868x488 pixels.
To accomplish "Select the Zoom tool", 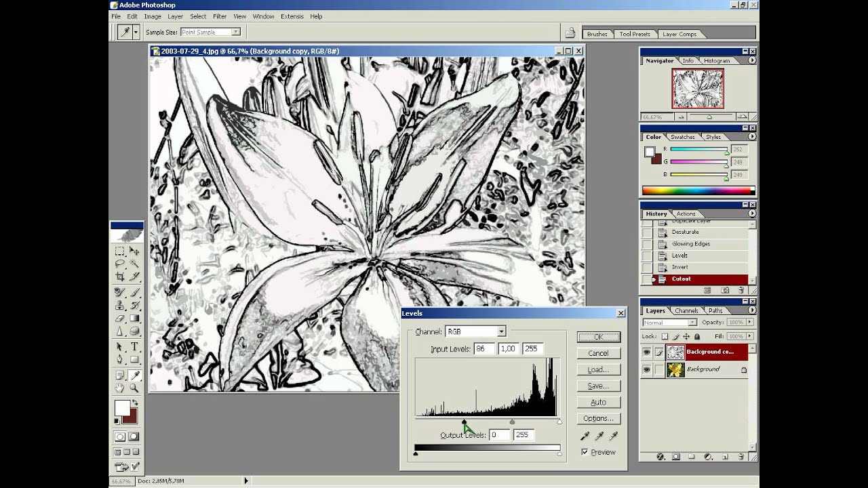I will pos(134,388).
